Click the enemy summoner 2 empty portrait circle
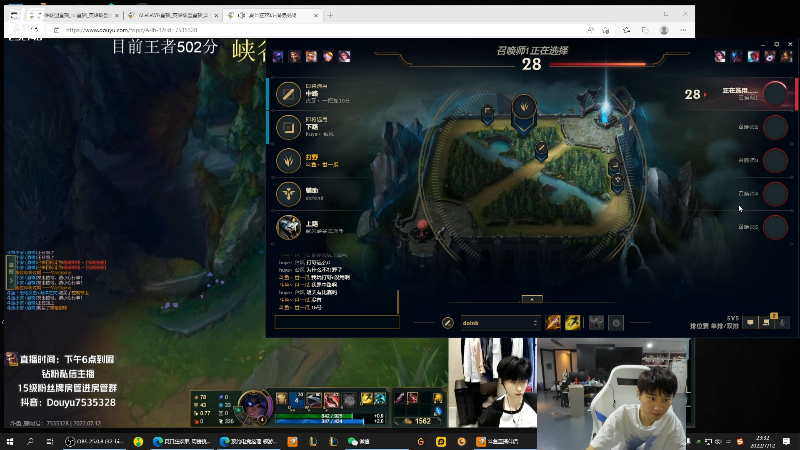Image resolution: width=800 pixels, height=450 pixels. 776,127
